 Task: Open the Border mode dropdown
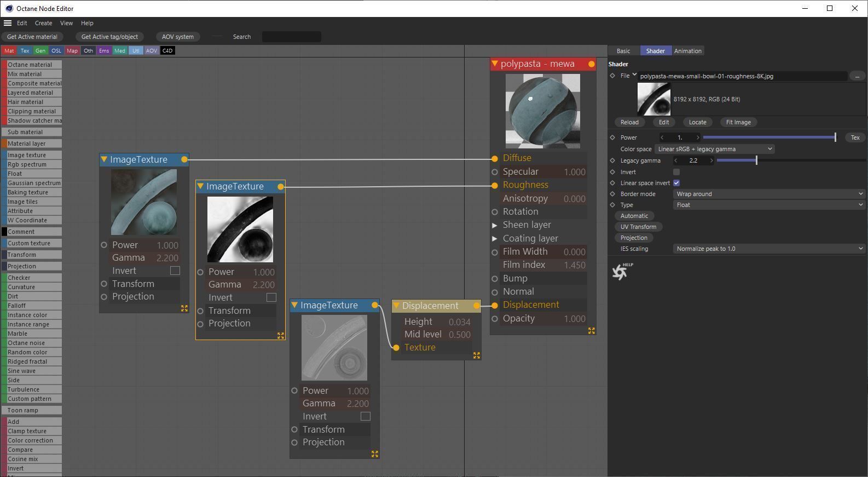click(x=769, y=194)
